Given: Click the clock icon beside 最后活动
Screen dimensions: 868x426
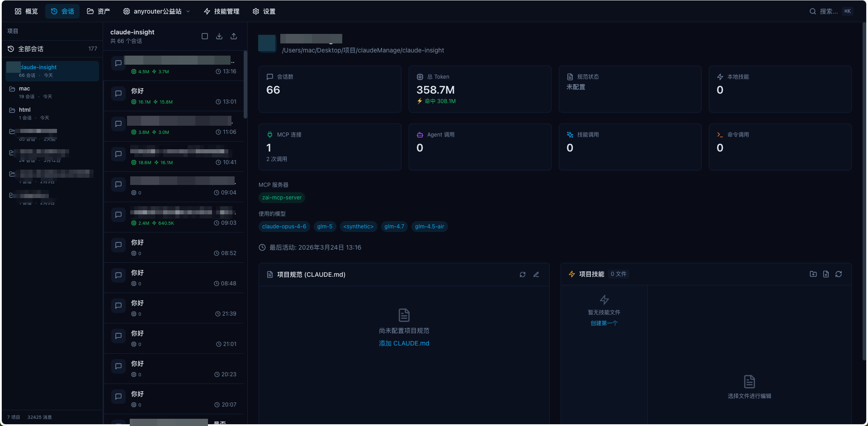Looking at the screenshot, I should 262,247.
